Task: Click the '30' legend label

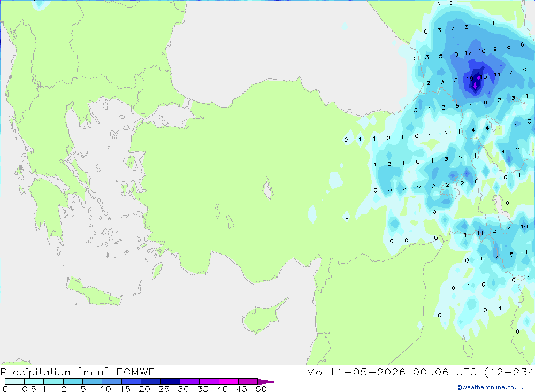Action: pyautogui.click(x=183, y=389)
